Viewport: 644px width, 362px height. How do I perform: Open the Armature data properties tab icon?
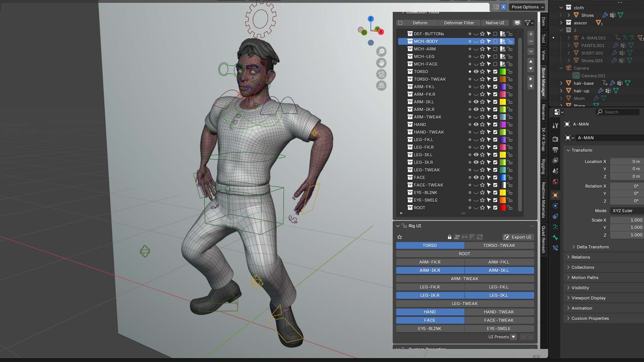tap(555, 227)
